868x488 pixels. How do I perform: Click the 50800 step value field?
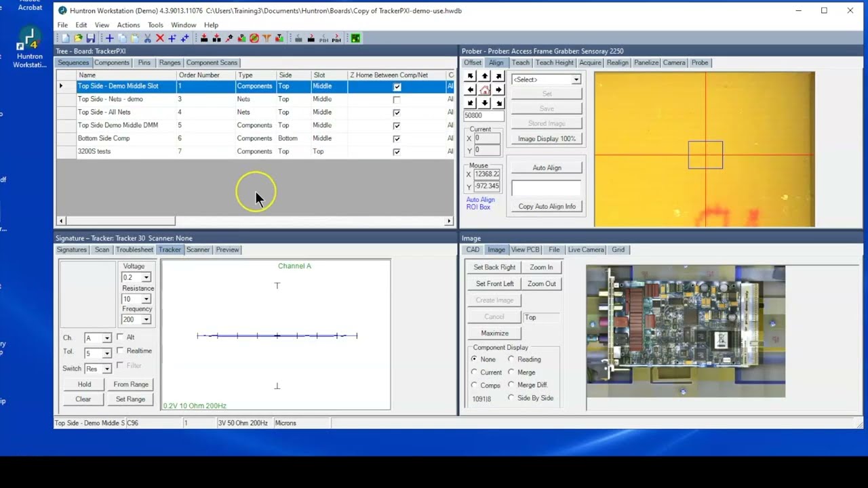[x=482, y=115]
